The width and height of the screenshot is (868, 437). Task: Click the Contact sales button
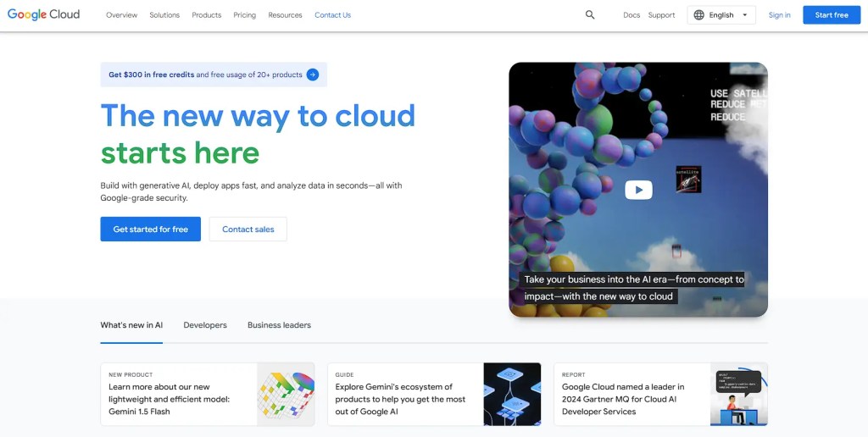(x=248, y=229)
